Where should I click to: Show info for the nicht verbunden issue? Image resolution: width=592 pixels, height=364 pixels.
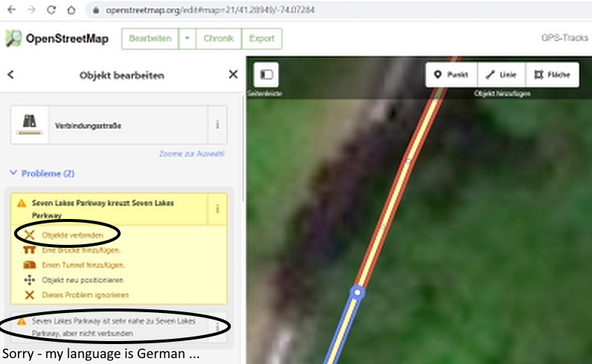pos(218,327)
